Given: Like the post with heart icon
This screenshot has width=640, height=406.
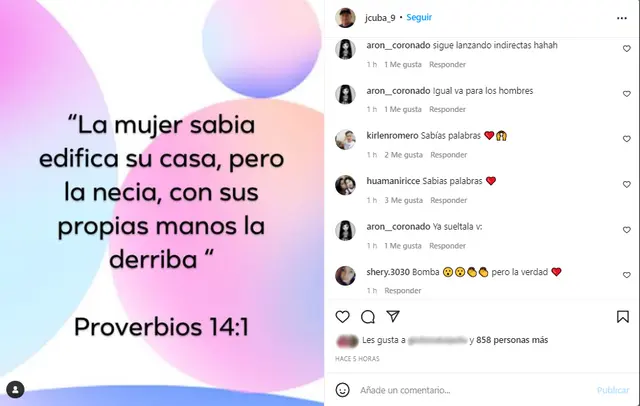Looking at the screenshot, I should pyautogui.click(x=342, y=317).
